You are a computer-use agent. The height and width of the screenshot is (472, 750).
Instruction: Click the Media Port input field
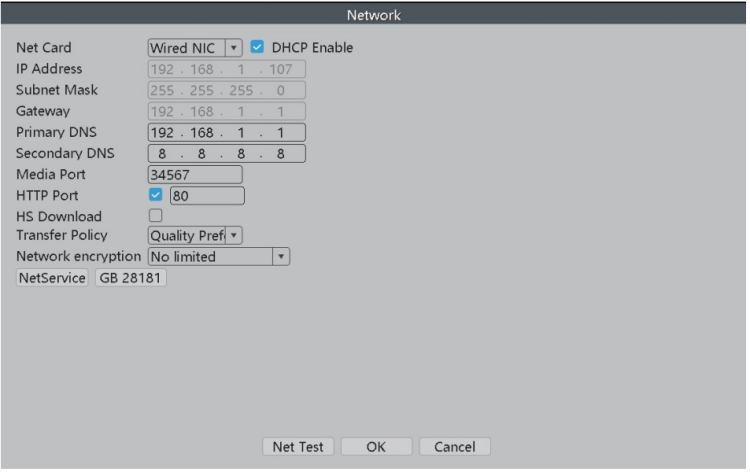tap(195, 174)
